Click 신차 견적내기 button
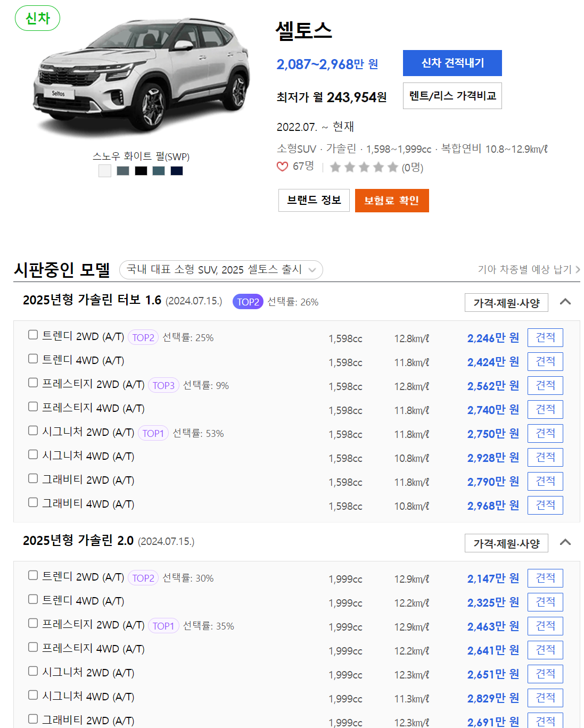 [453, 63]
